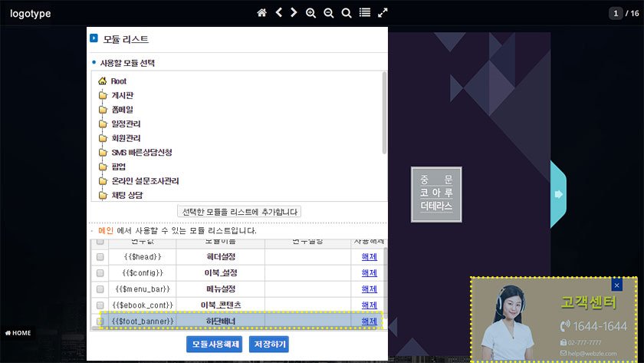Zoom in with the magnifier plus icon
644x363 pixels.
coord(310,13)
